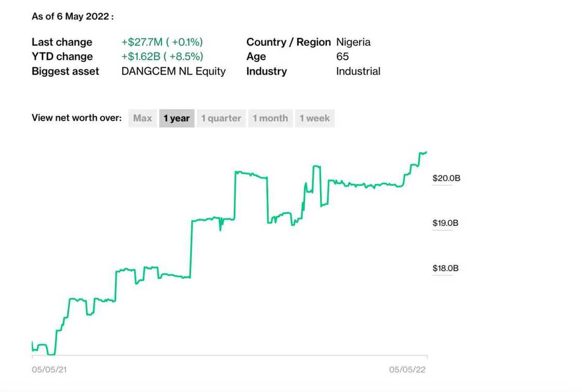Click the 'View net worth over' label
Screen dimensions: 582x392
pos(76,118)
